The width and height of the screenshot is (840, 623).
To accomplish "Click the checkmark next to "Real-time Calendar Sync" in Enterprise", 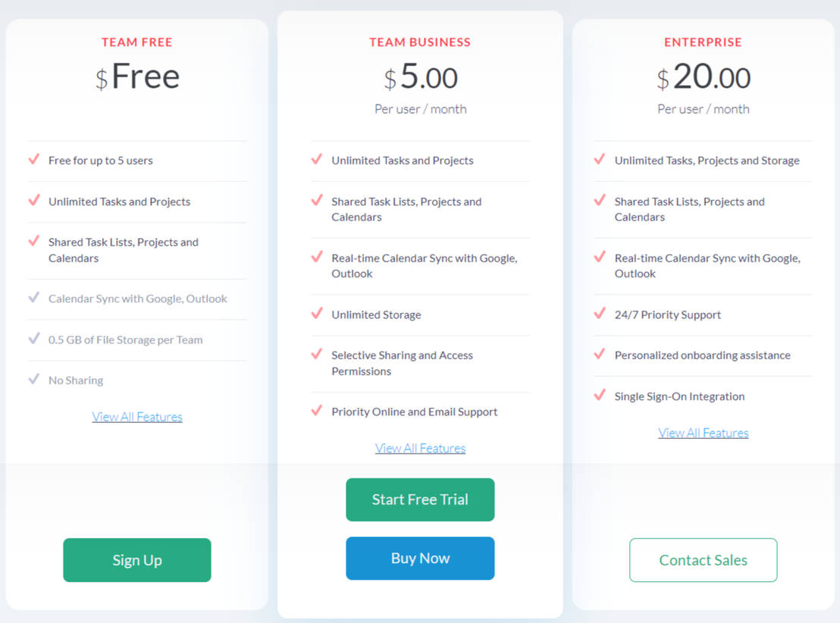I will click(600, 258).
